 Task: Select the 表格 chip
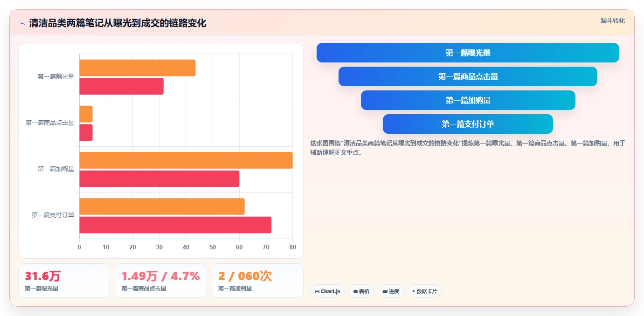click(361, 291)
